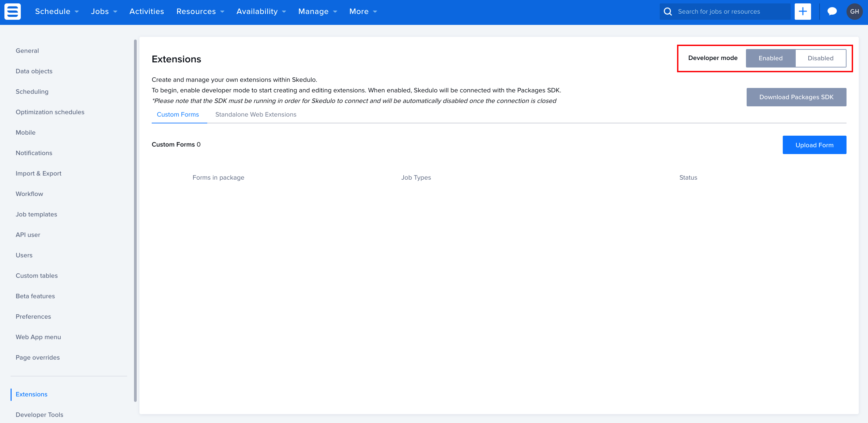The image size is (868, 423).
Task: Select the Custom Forms tab
Action: (178, 115)
